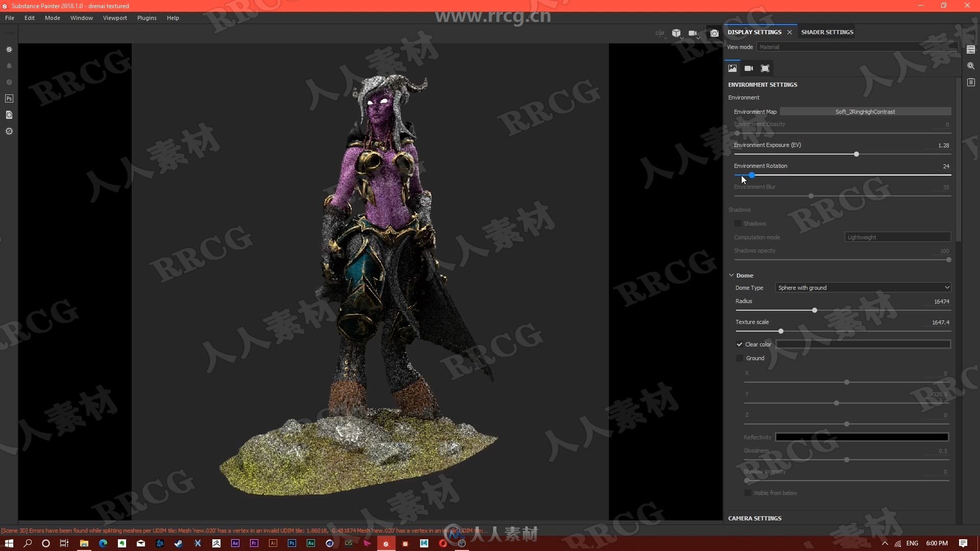The height and width of the screenshot is (551, 980).
Task: Toggle the symmetry icon in viewport toolbar
Action: tap(660, 33)
